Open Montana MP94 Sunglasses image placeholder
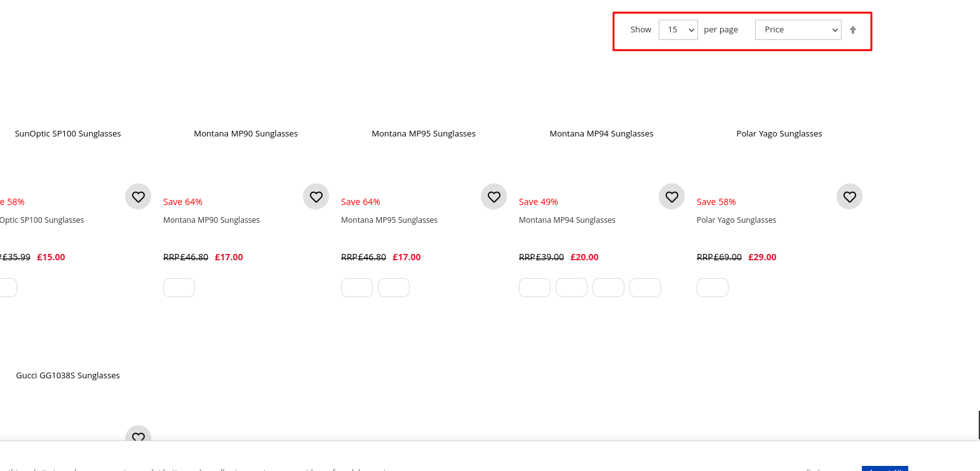The image size is (980, 471). point(601,134)
